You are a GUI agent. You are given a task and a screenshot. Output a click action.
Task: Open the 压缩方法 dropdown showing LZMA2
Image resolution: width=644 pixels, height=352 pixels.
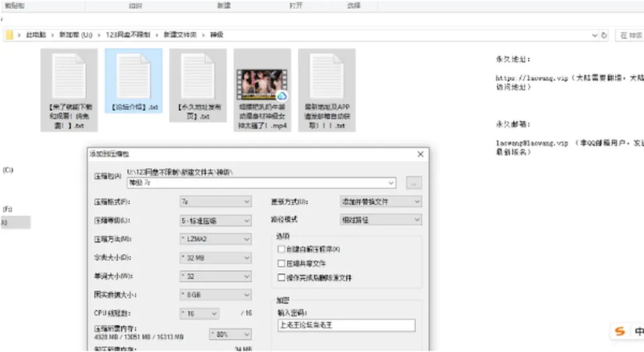pyautogui.click(x=215, y=239)
